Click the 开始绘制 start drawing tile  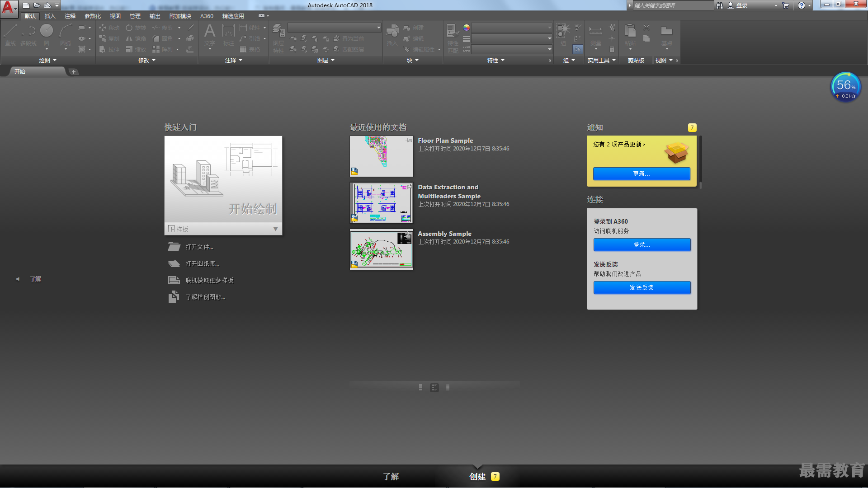[223, 179]
